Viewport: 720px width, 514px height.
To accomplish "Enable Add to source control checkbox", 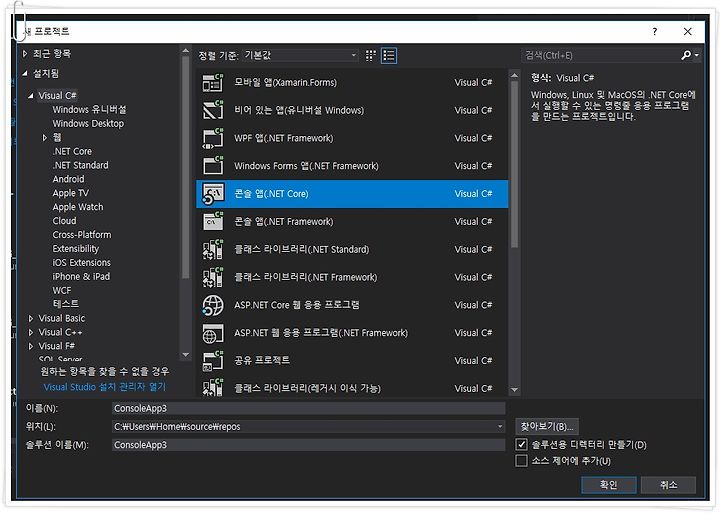I will tap(521, 461).
